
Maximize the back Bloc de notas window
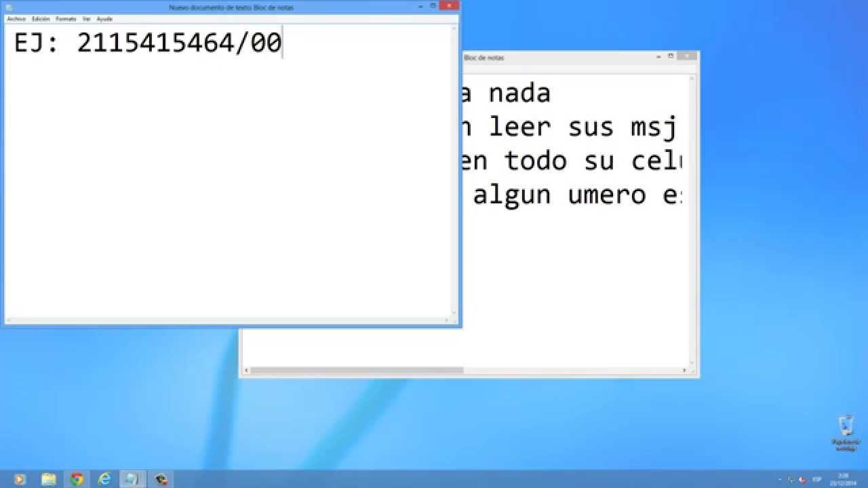click(671, 57)
